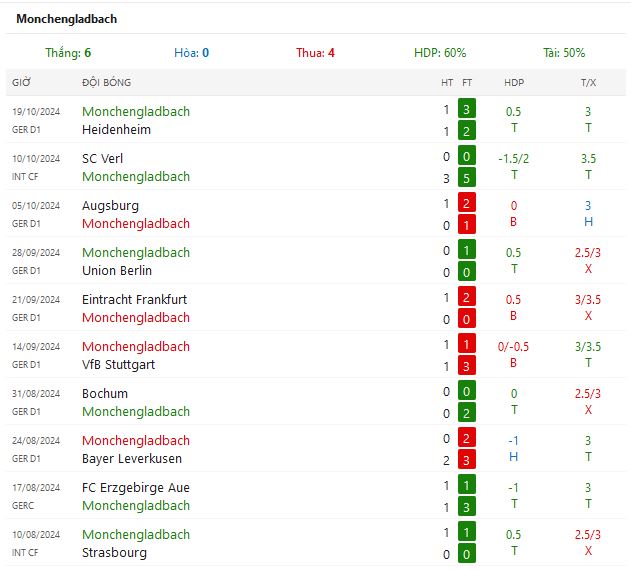Click the date 19/10/2024
Image resolution: width=631 pixels, height=570 pixels.
(36, 112)
